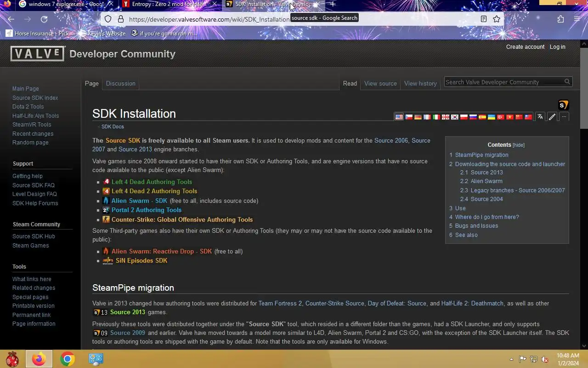Viewport: 588px width, 368px height.
Task: Open the View history tab
Action: point(420,83)
